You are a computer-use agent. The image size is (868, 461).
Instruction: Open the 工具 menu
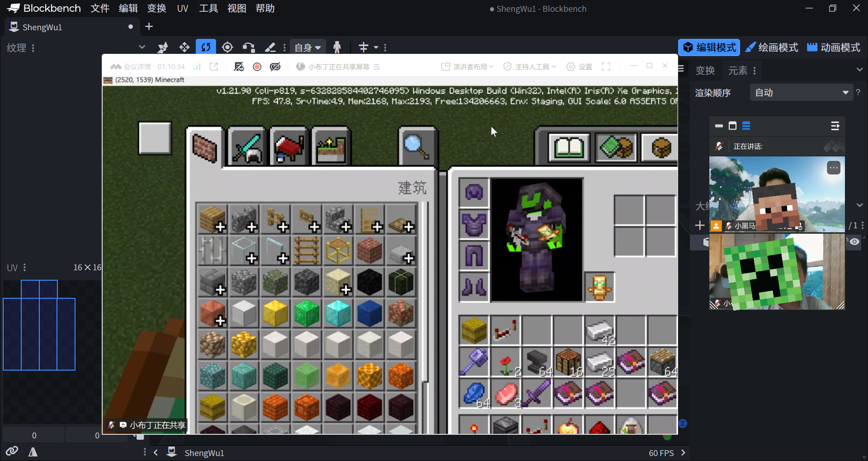208,9
